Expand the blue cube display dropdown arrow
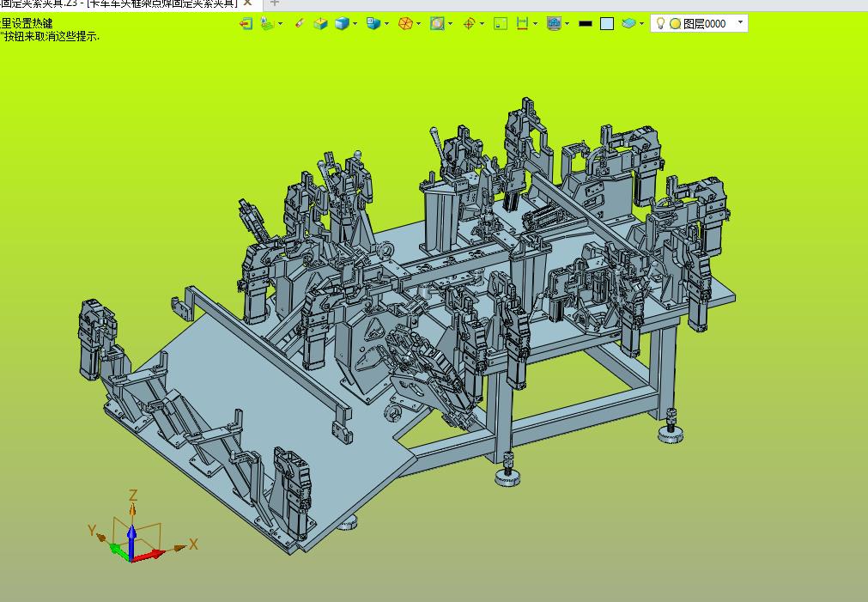 pyautogui.click(x=355, y=24)
